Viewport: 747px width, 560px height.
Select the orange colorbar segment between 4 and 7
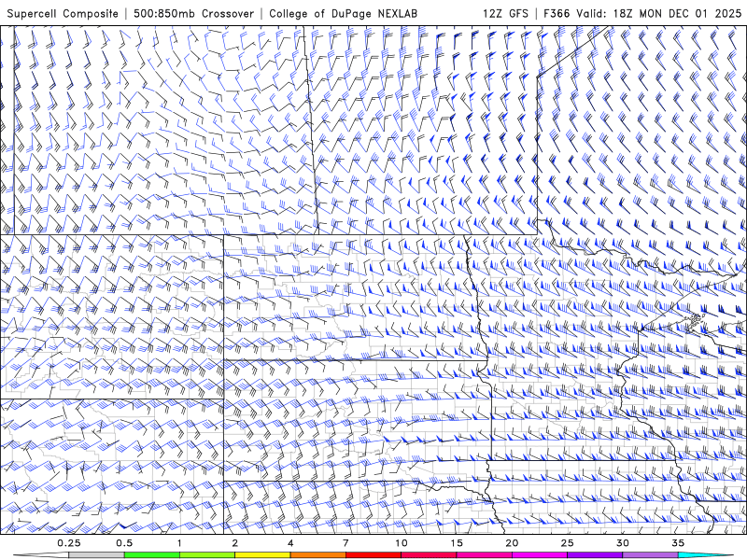[317, 555]
